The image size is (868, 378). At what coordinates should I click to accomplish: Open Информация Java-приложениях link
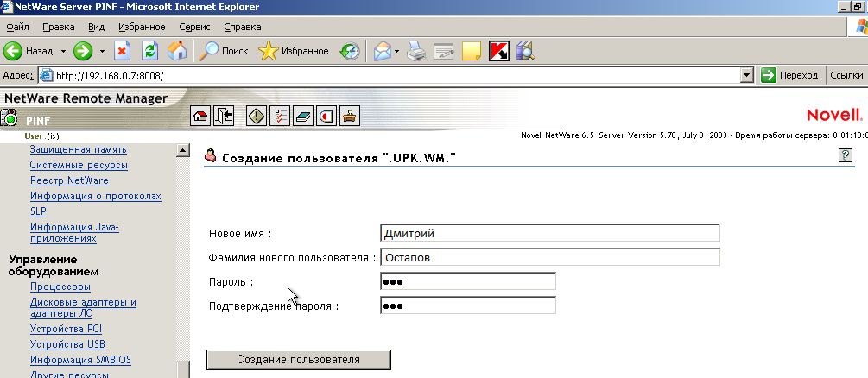coord(74,233)
